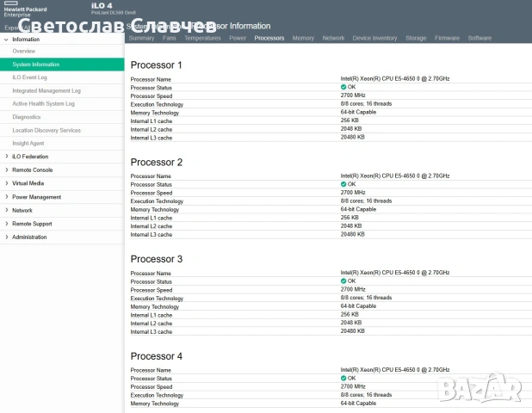
Task: Click Processor 1 L2 cache 2048 KB
Action: pyautogui.click(x=351, y=129)
